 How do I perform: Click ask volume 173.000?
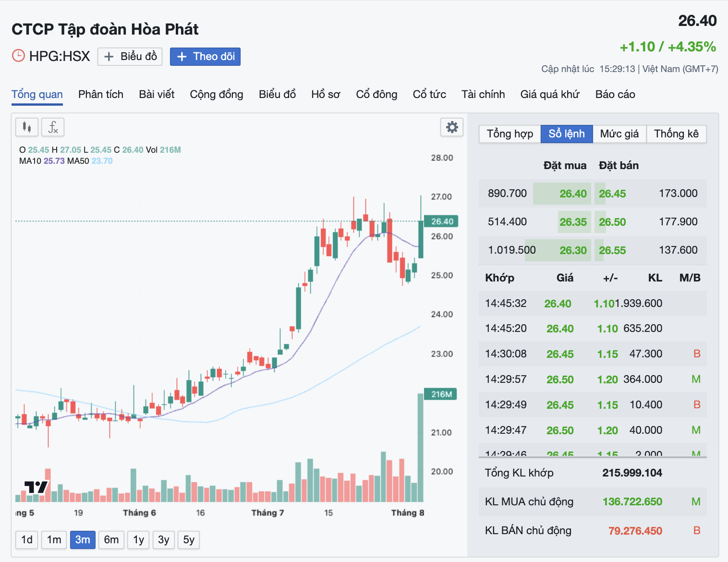(678, 194)
